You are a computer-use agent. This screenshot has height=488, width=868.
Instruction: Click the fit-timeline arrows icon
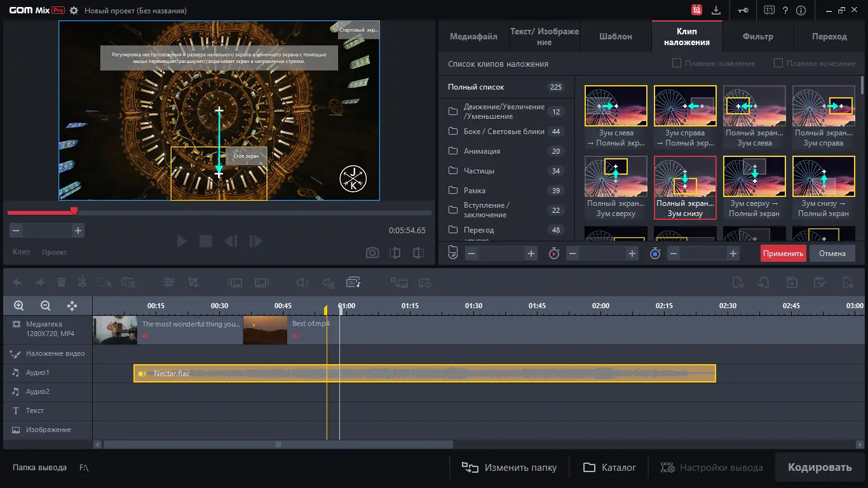pos(72,306)
